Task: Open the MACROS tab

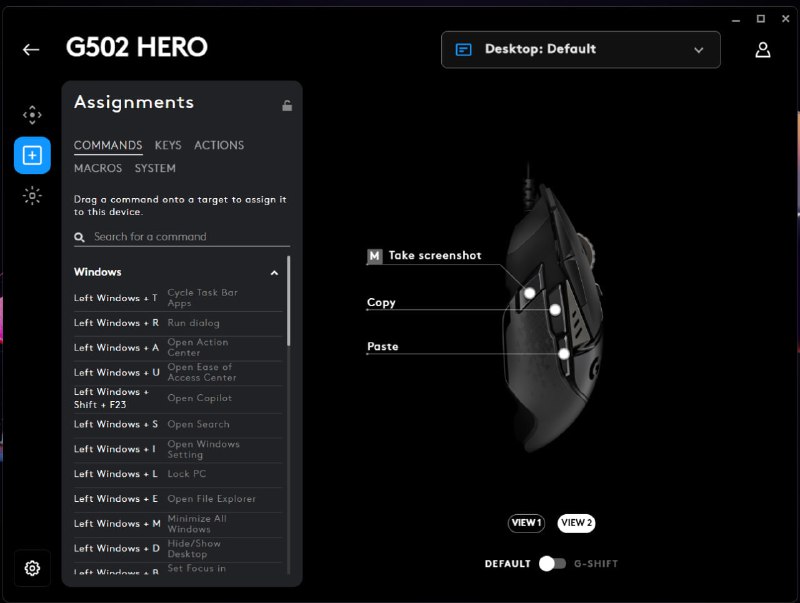Action: [98, 168]
